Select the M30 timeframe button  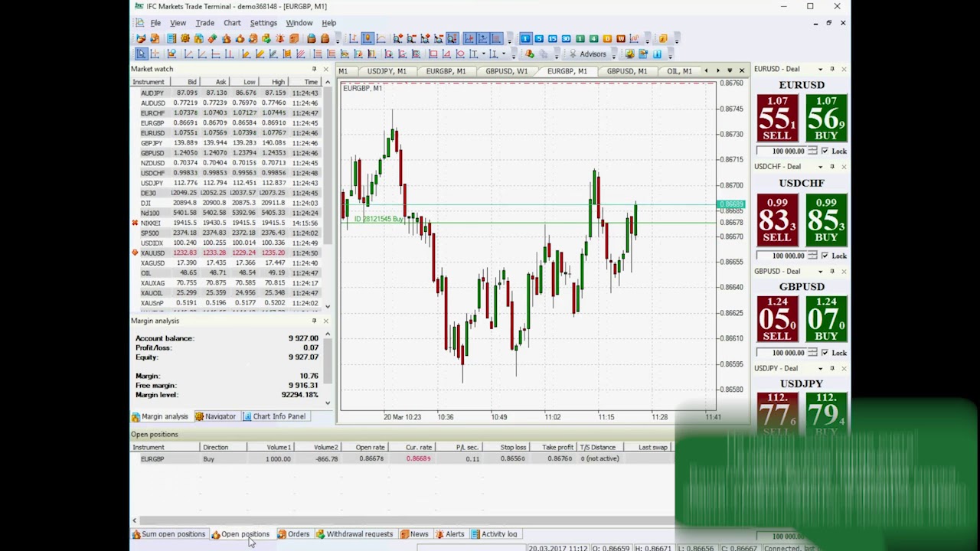[x=566, y=38]
